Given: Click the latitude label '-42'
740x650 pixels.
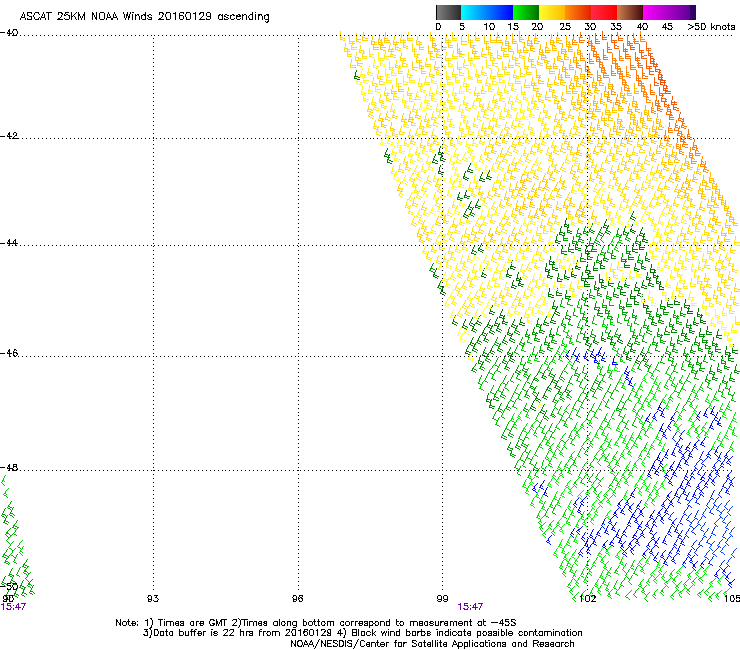Looking at the screenshot, I should pos(9,136).
